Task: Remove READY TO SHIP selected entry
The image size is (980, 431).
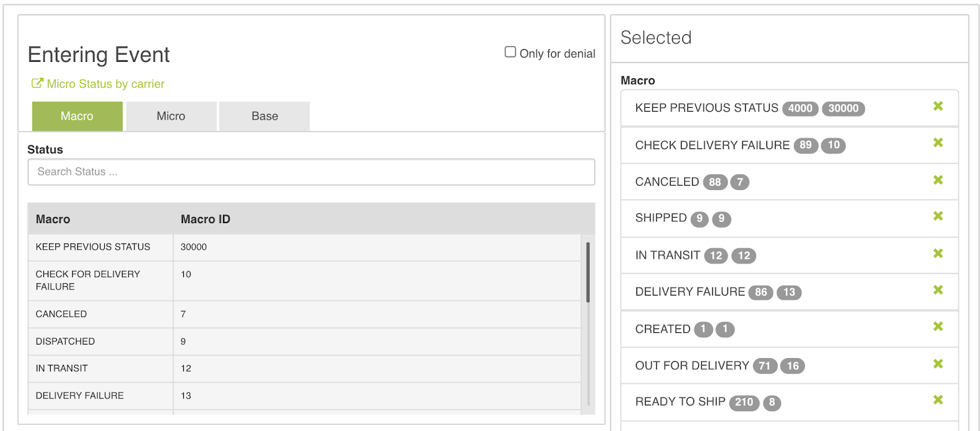Action: pos(938,400)
